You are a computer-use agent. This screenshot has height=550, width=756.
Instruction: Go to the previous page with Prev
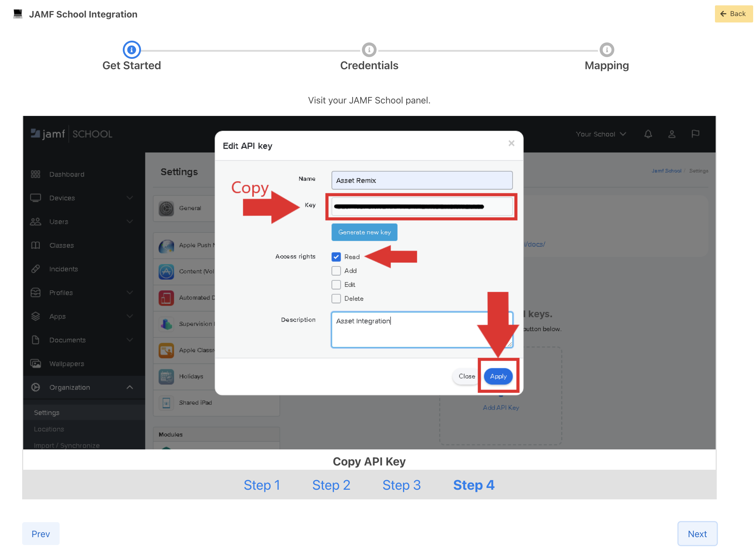(41, 534)
